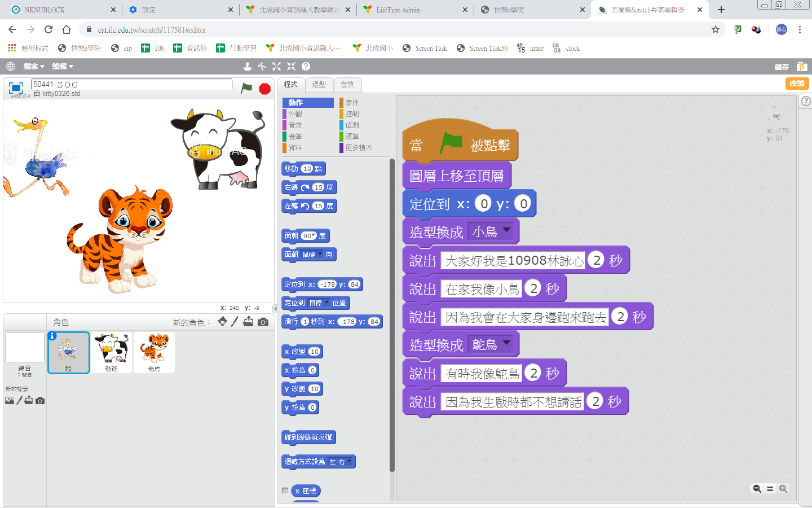Paint a new sprite
This screenshot has width=812, height=508.
(x=235, y=322)
